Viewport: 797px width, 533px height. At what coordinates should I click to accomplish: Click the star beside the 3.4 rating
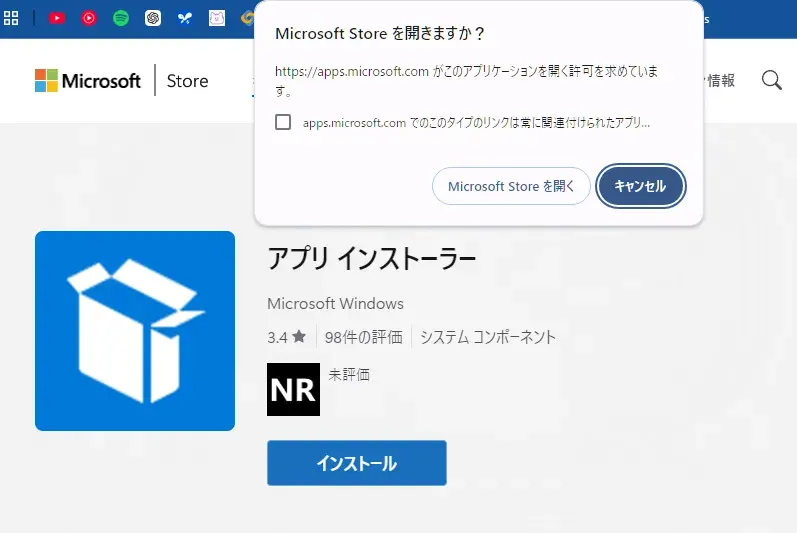point(299,336)
